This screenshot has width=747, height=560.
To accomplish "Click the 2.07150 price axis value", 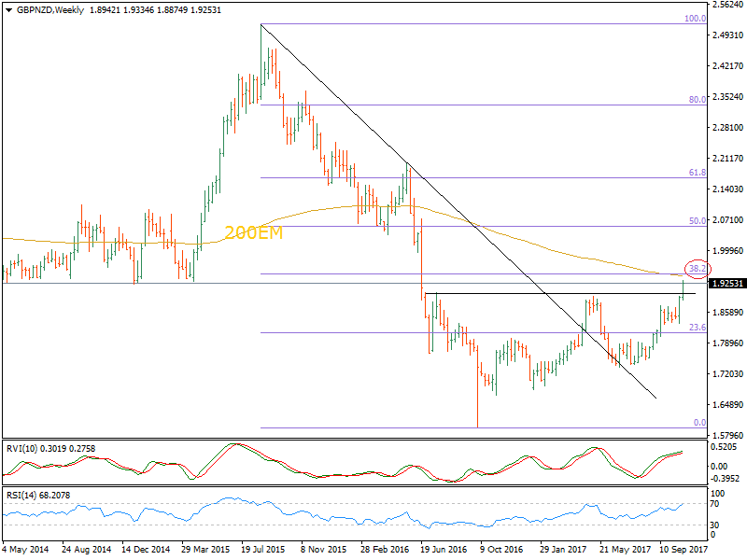I will point(726,220).
